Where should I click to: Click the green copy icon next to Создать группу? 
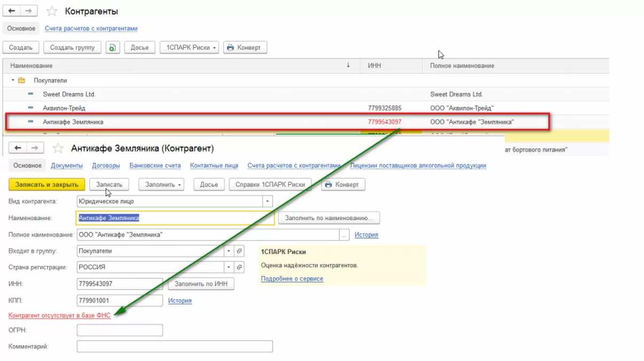pyautogui.click(x=112, y=48)
